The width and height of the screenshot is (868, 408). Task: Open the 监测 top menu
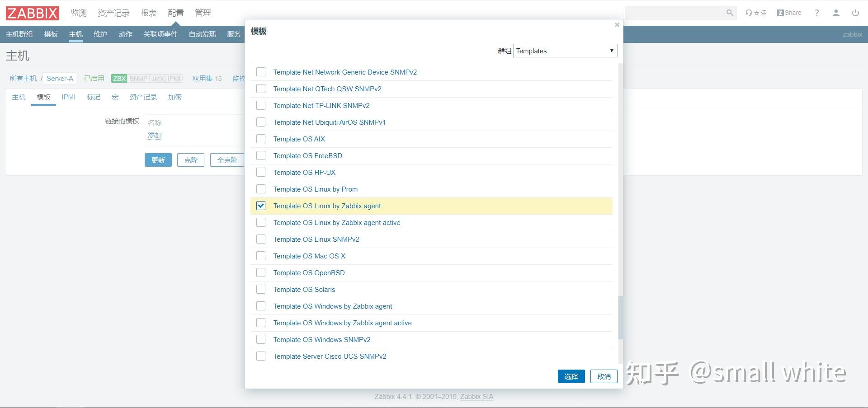(78, 13)
